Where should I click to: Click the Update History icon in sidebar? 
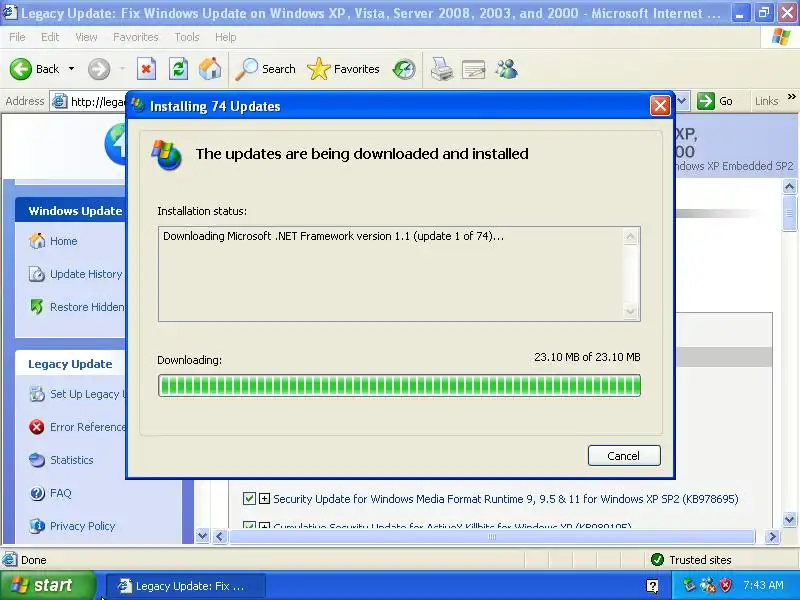37,274
